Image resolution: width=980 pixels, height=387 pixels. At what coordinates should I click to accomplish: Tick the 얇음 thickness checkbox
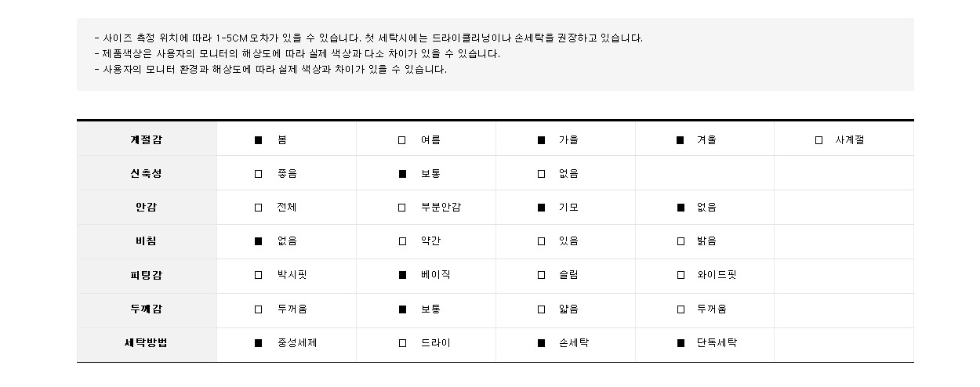pos(541,309)
